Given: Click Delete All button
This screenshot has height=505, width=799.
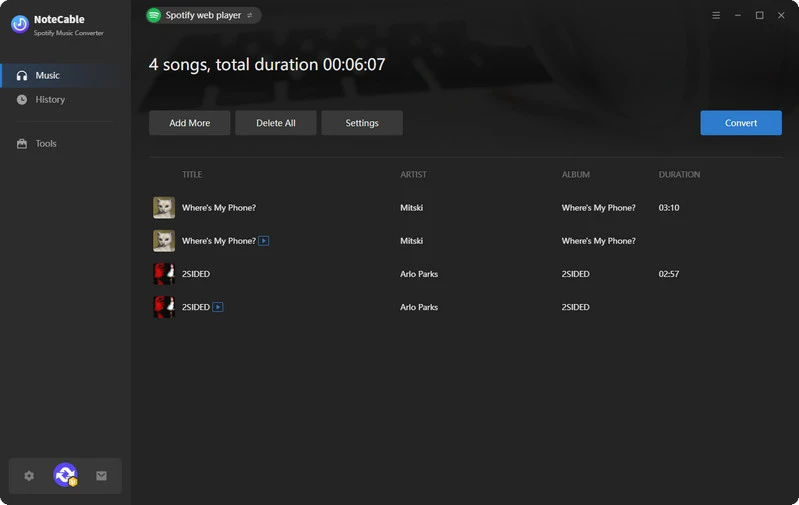Looking at the screenshot, I should (x=276, y=123).
